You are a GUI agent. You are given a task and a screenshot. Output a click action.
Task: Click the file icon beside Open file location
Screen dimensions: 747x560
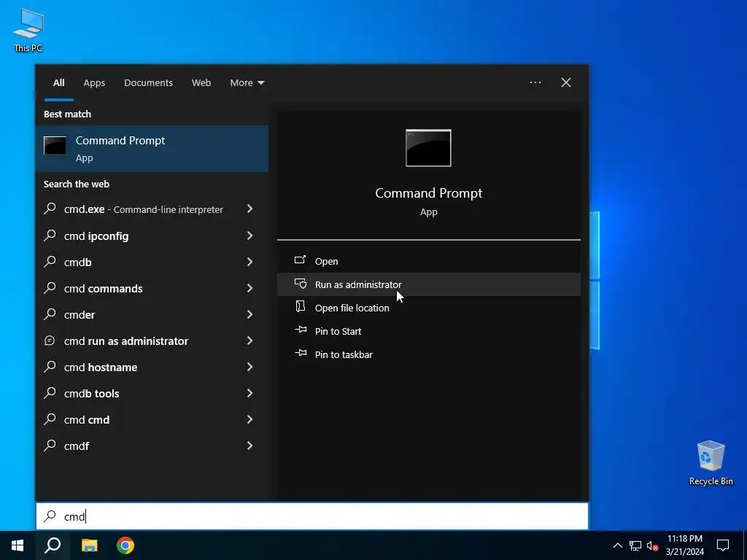300,306
